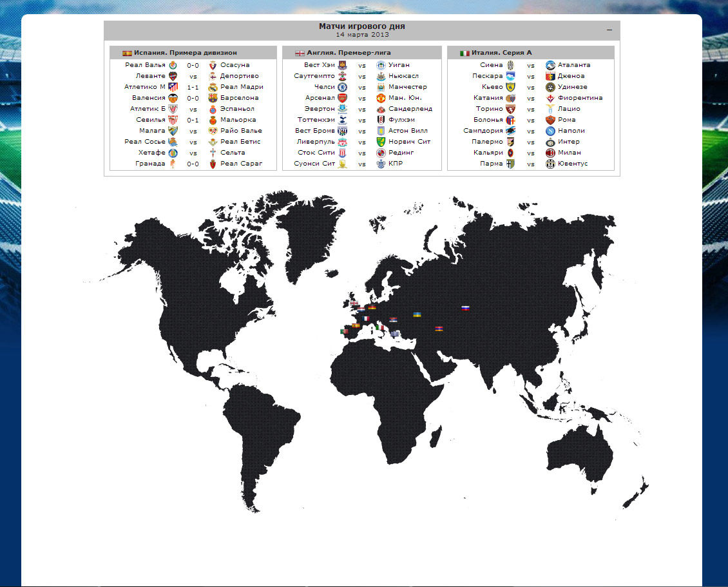Open the Эвертон team link

coord(320,109)
